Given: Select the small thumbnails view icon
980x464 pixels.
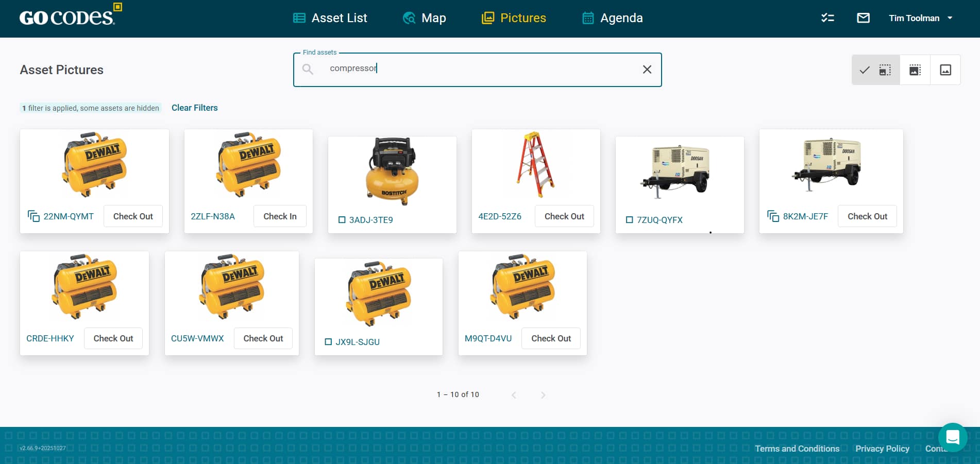Looking at the screenshot, I should click(x=885, y=70).
